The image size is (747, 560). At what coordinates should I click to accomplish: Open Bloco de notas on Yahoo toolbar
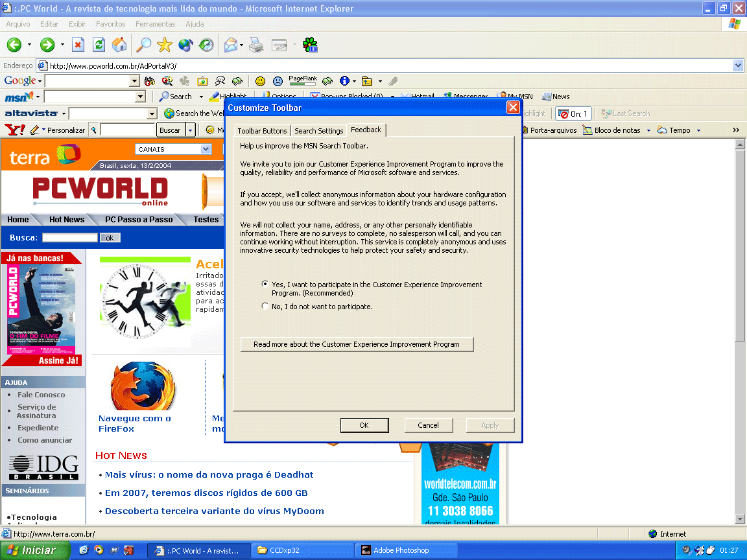612,130
